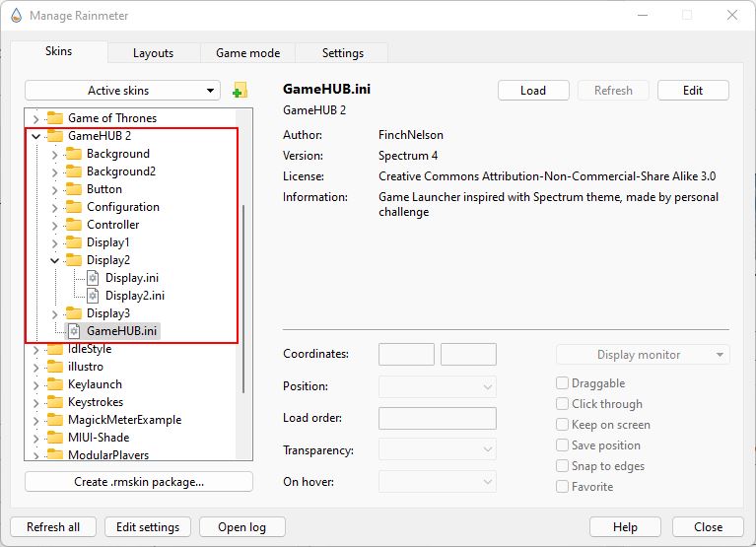Toggle the Draggable checkbox

click(x=562, y=383)
